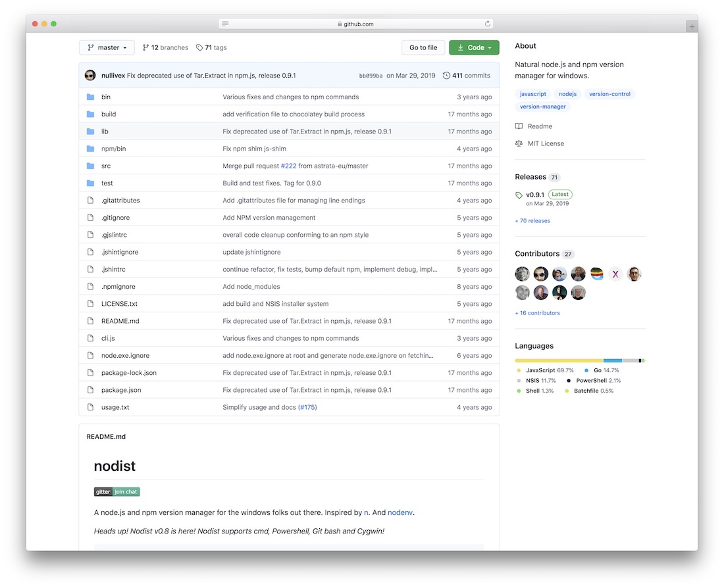The width and height of the screenshot is (724, 588).
Task: Open pull request #222 link
Action: (288, 166)
